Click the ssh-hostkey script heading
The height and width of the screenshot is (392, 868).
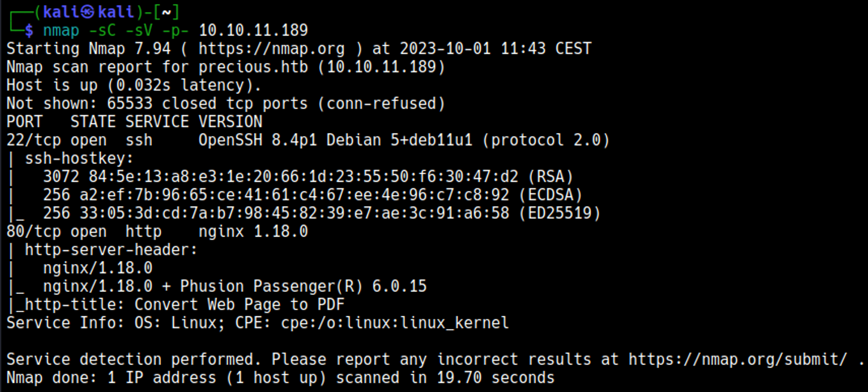[x=79, y=158]
